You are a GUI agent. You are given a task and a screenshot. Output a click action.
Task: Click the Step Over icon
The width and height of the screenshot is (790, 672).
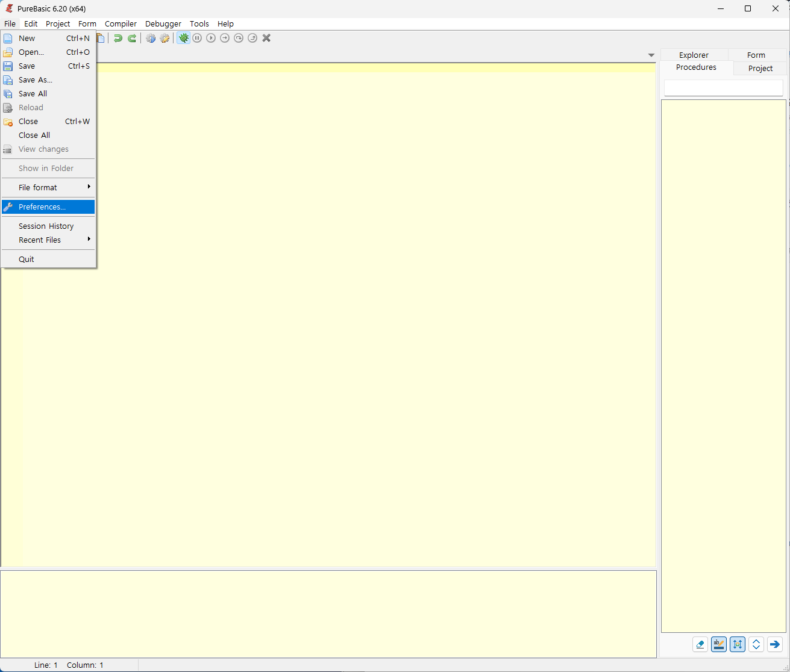pos(239,38)
